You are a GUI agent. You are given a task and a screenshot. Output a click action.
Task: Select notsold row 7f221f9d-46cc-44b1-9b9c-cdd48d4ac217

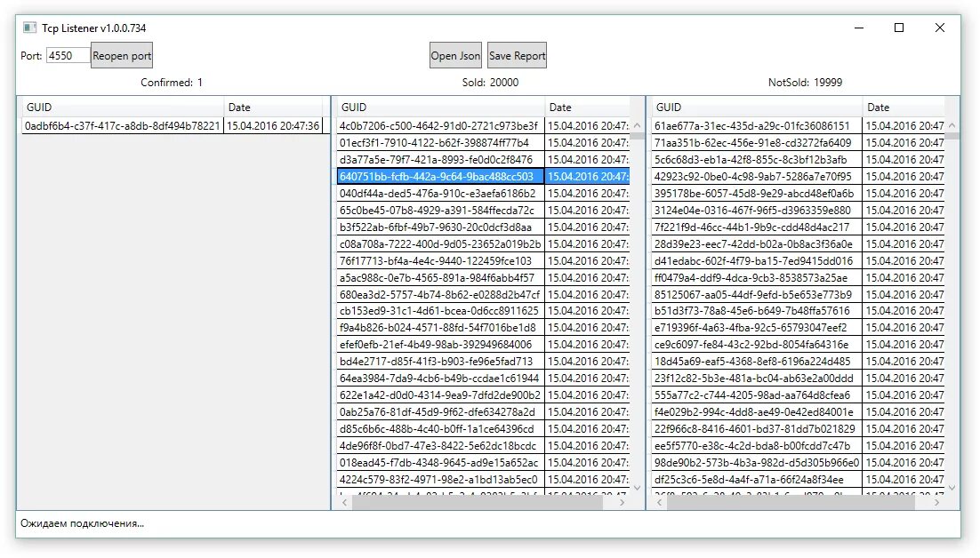(x=799, y=227)
